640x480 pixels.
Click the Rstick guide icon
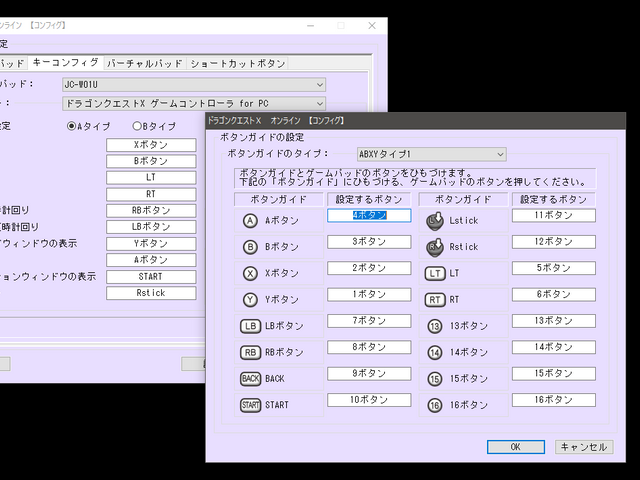tap(435, 247)
